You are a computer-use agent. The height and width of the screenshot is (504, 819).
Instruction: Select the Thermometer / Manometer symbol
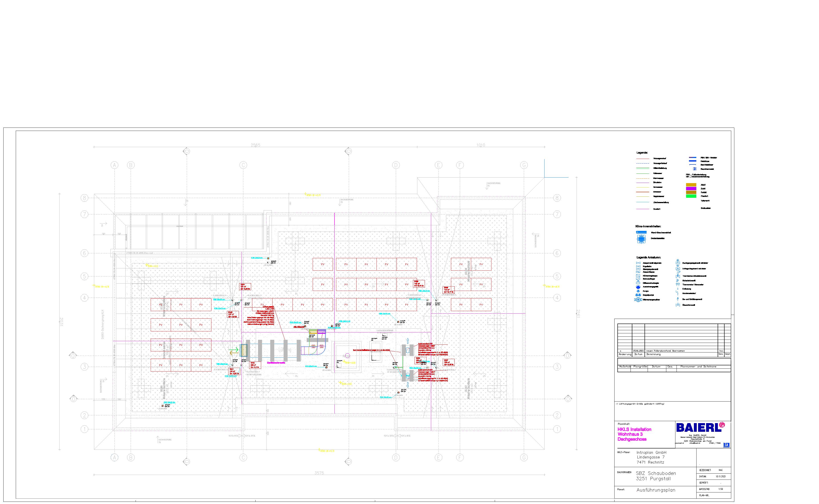point(678,284)
